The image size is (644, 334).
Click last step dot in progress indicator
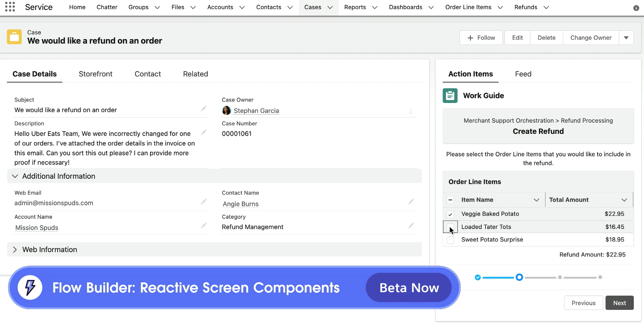[x=600, y=277]
